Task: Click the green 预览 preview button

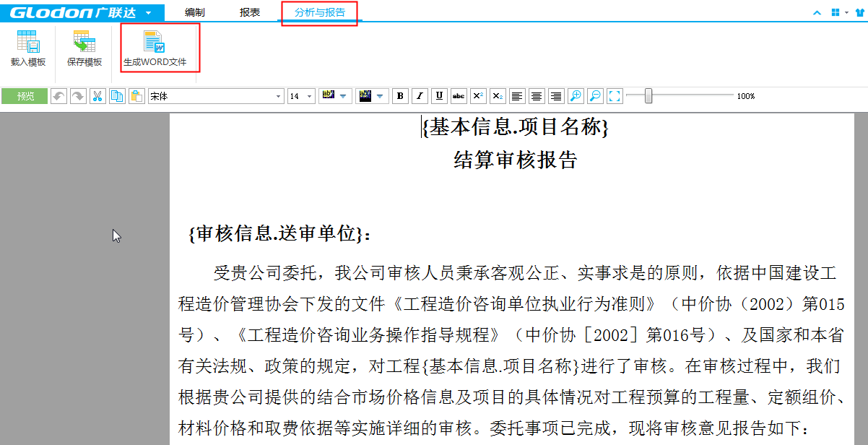Action: click(x=25, y=96)
